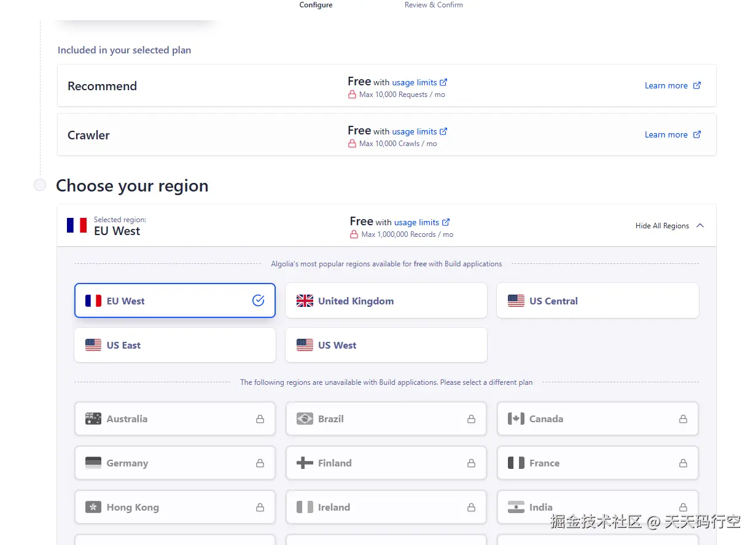
Task: Click the lock icon on the Brazil card
Action: coord(471,419)
